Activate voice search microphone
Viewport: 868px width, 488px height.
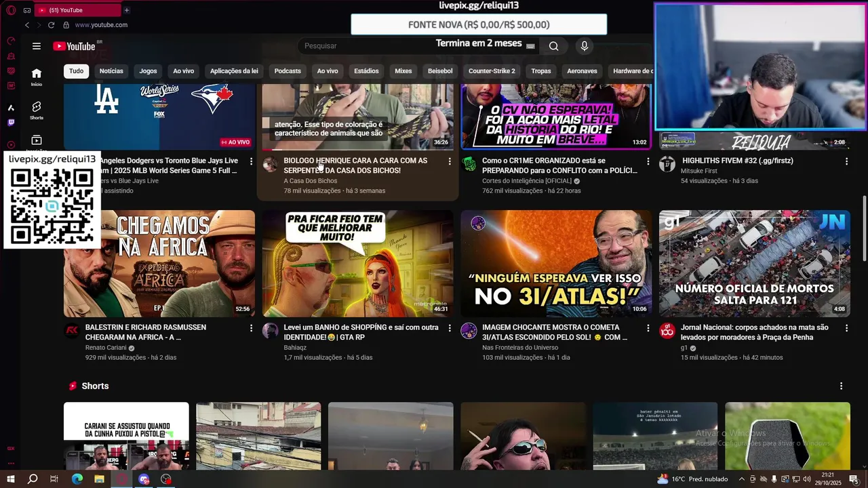[585, 46]
